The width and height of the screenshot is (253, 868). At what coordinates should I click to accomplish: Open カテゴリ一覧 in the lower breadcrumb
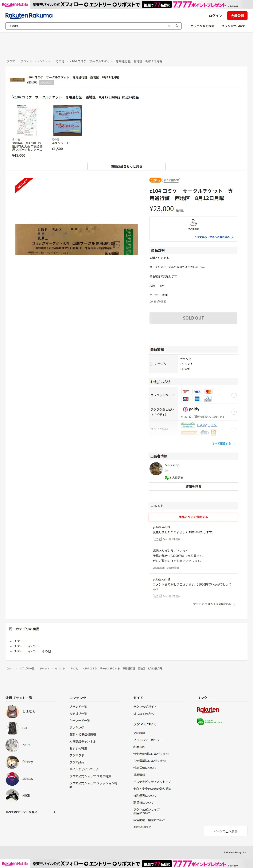pos(27,669)
